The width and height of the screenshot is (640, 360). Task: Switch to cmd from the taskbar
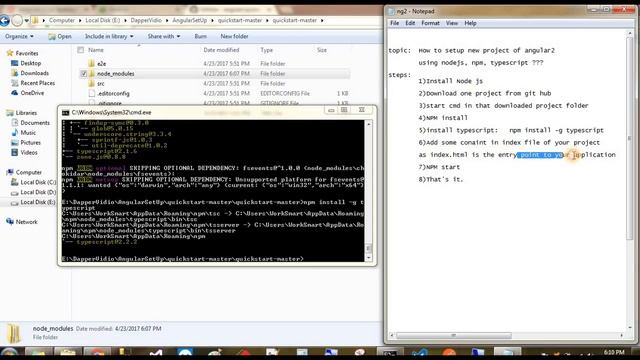389,353
